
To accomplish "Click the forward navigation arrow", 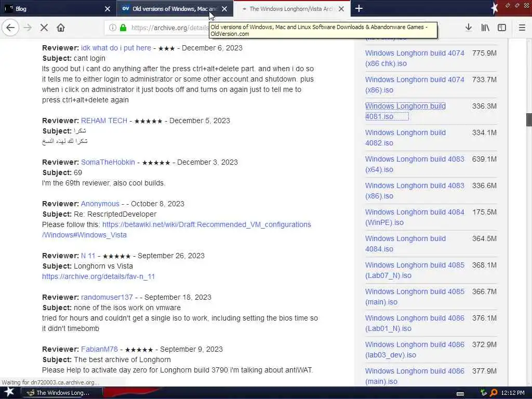I will pyautogui.click(x=28, y=28).
